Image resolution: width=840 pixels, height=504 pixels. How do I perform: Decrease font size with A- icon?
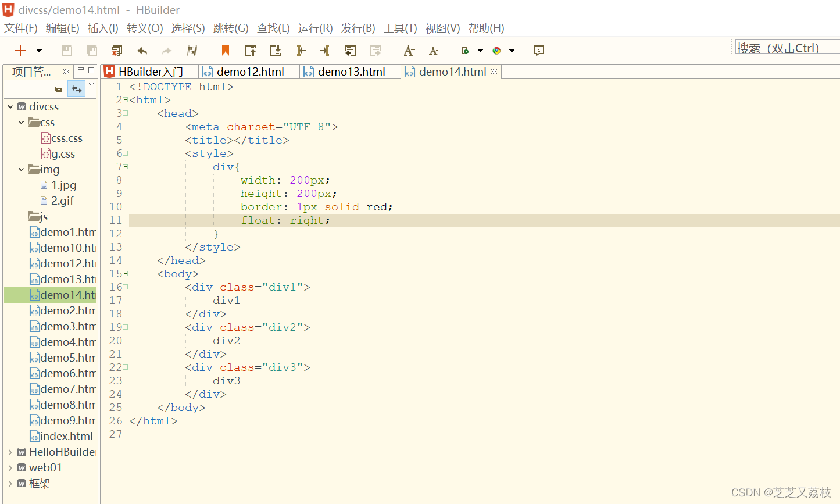point(434,51)
